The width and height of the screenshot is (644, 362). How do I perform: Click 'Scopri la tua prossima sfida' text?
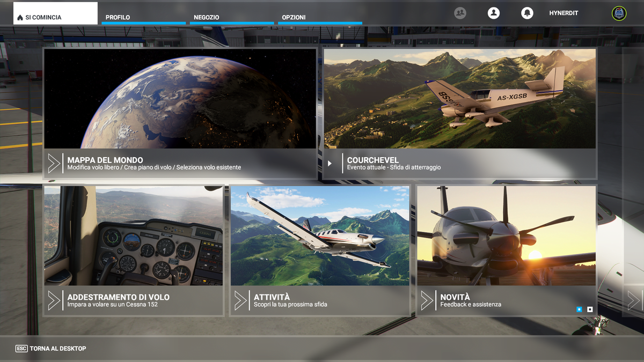point(290,305)
